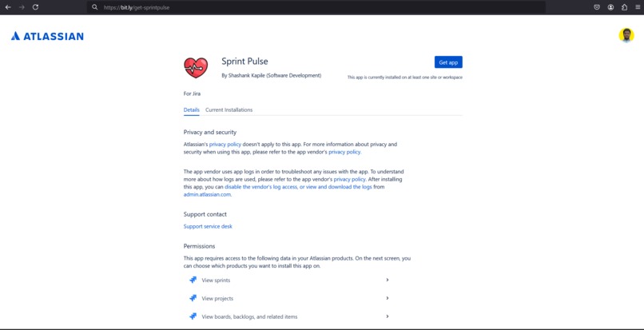Open the browser extensions puzzle icon
This screenshot has height=330, width=644.
[624, 7]
